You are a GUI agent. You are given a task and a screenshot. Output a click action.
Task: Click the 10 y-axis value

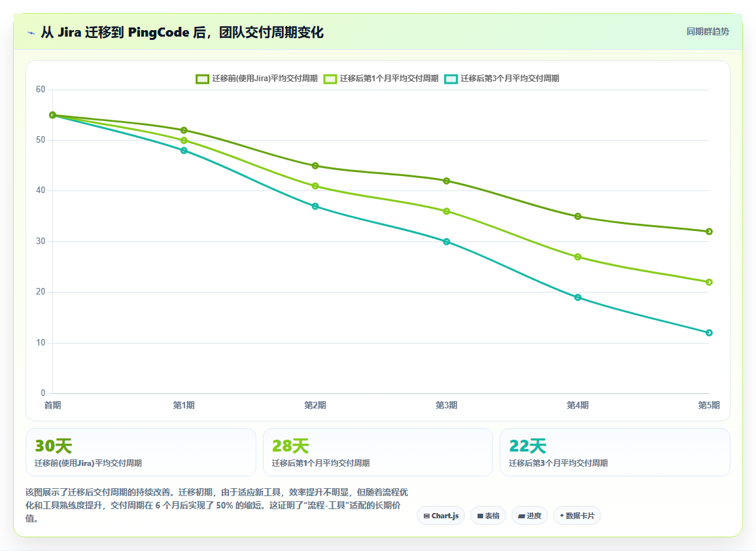(41, 342)
